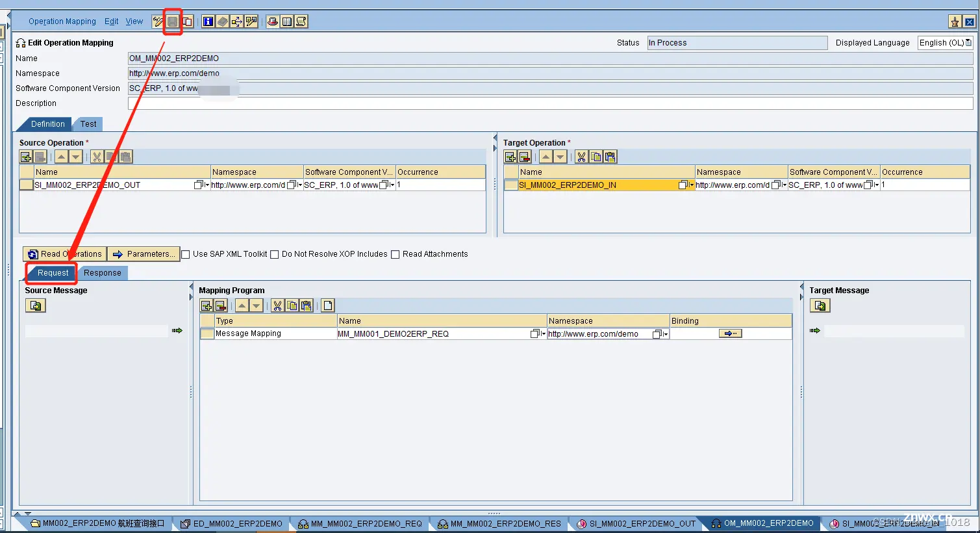Image resolution: width=980 pixels, height=533 pixels.
Task: Switch to OM_MM002_ERP2DEMO bottom tab
Action: point(762,523)
